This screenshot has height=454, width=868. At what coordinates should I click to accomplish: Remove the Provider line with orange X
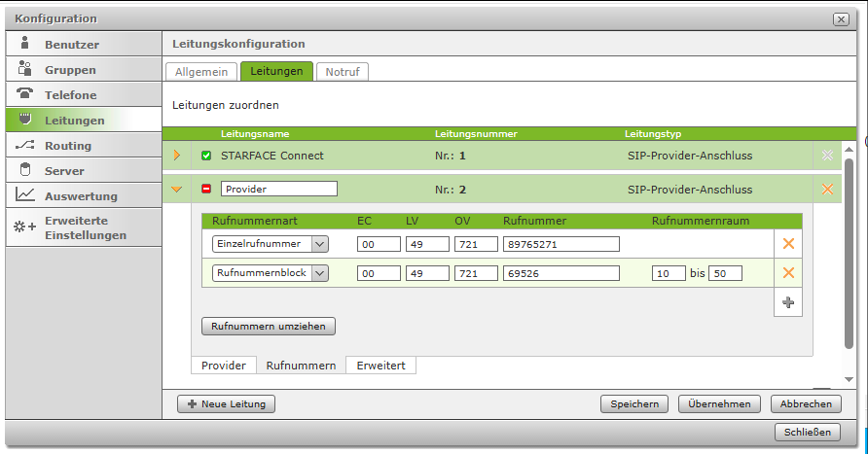827,189
